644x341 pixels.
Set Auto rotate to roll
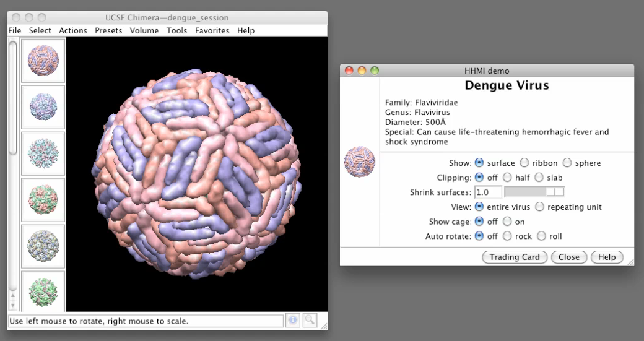pos(541,236)
